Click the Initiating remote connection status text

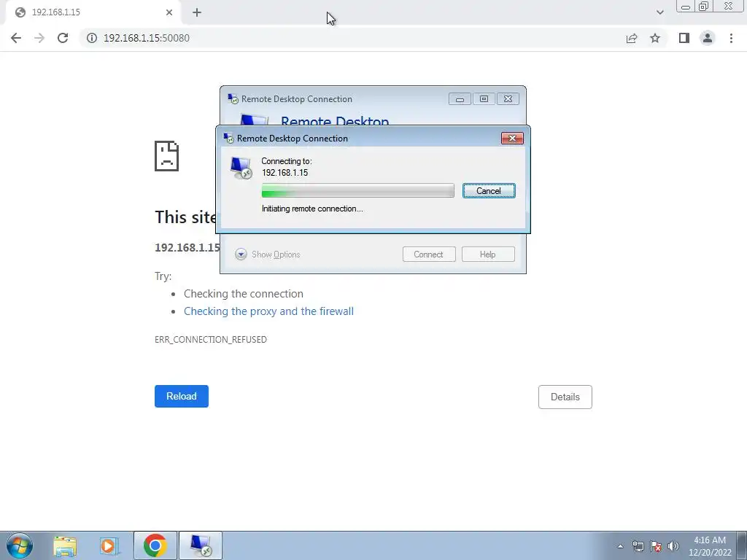click(312, 209)
